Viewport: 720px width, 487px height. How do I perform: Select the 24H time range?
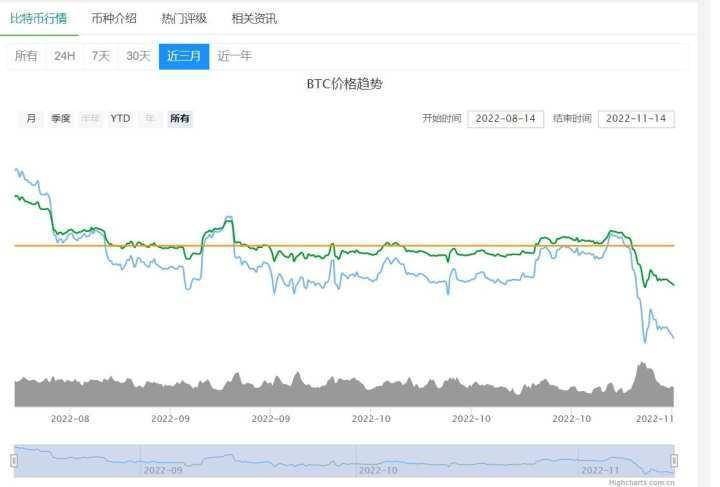[64, 56]
